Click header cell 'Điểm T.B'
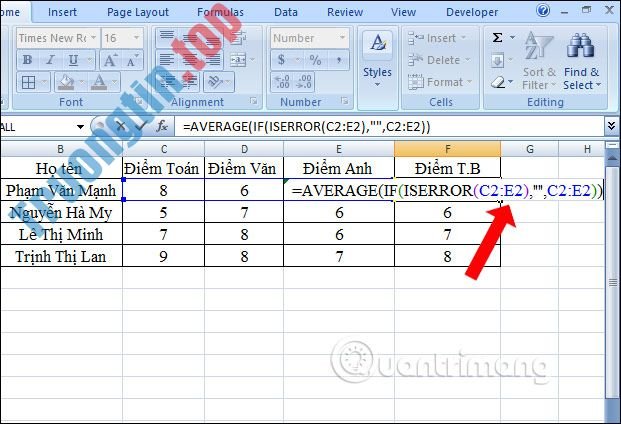The image size is (621, 424). pyautogui.click(x=448, y=168)
